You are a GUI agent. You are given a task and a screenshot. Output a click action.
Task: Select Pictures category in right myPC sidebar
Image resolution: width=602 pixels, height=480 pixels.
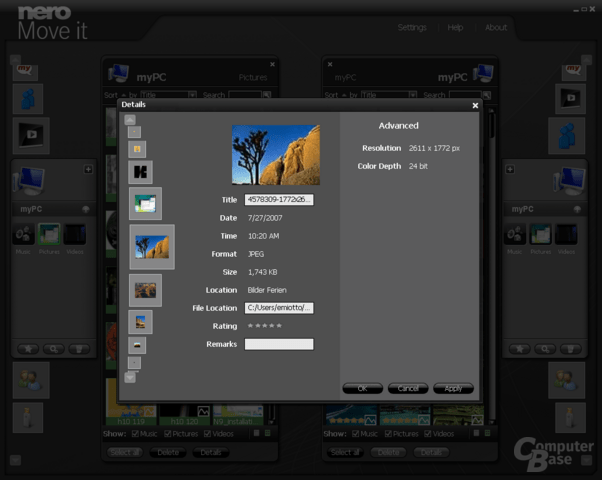[541, 234]
